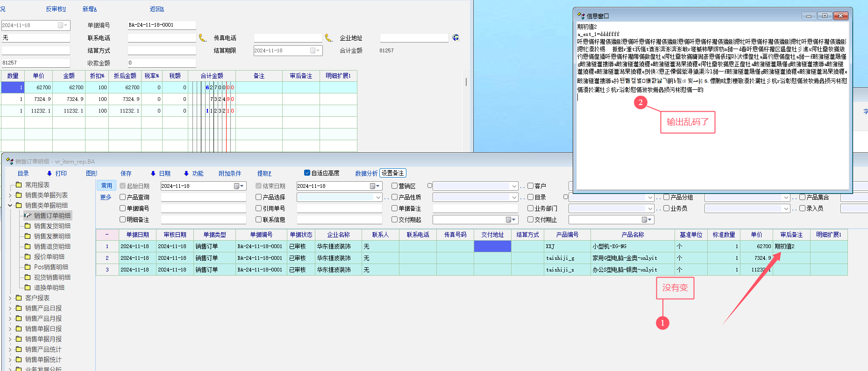Click the phone icon beside 传真电话 field
868x371 pixels.
[x=329, y=38]
